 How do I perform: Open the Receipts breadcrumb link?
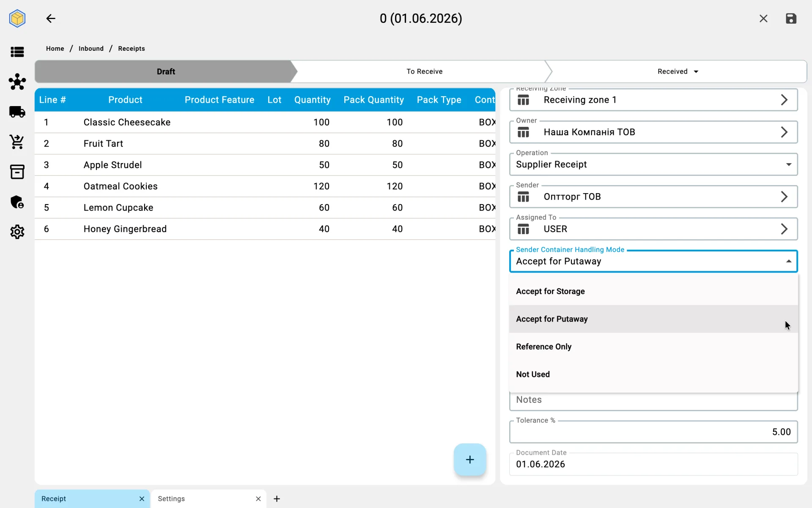[132, 49]
